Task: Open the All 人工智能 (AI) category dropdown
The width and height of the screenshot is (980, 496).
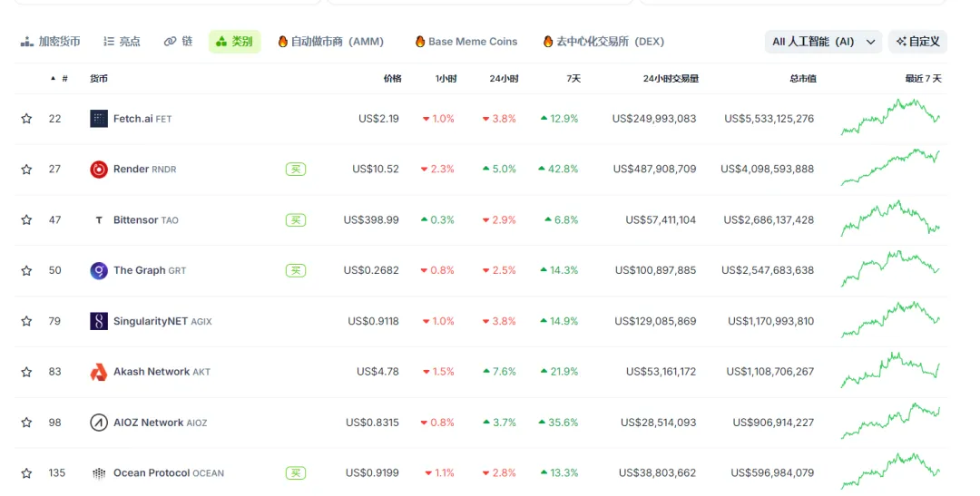Action: click(x=823, y=42)
